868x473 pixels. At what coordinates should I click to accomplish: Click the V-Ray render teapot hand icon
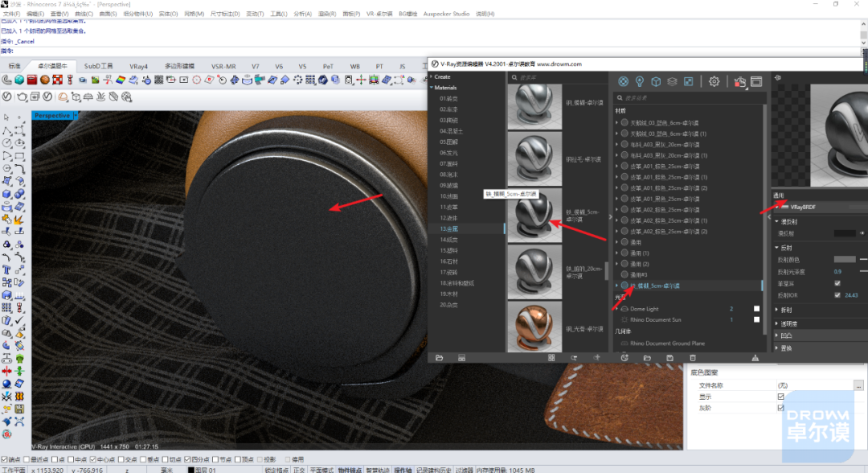tap(739, 82)
